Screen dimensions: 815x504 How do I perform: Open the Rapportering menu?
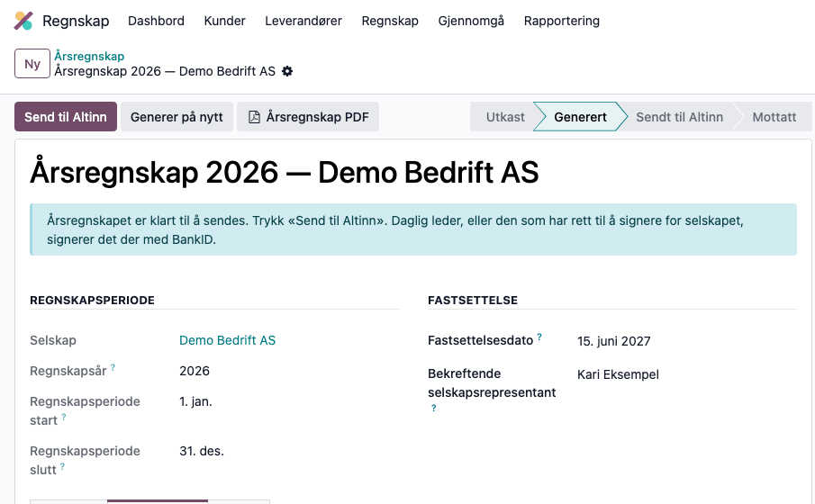pyautogui.click(x=562, y=21)
